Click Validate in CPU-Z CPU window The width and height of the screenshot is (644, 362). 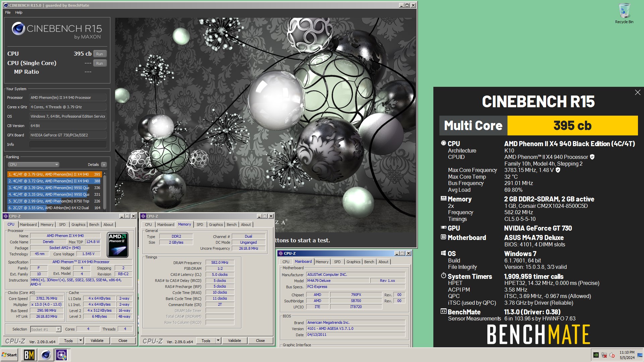coord(97,341)
